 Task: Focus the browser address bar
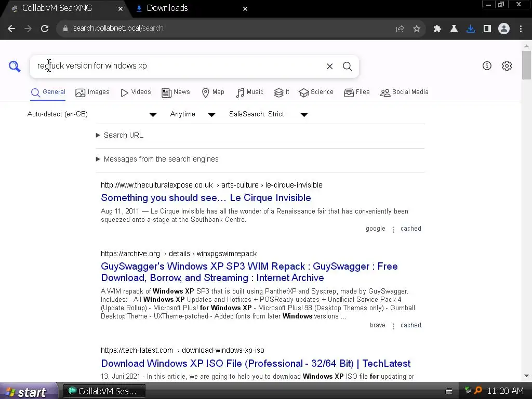pos(224,29)
